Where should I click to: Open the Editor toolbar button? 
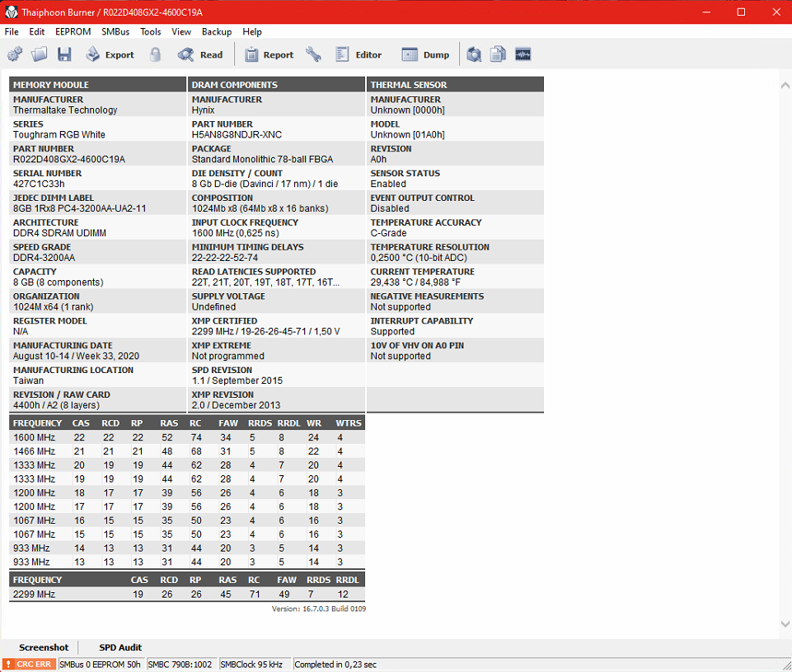[359, 54]
